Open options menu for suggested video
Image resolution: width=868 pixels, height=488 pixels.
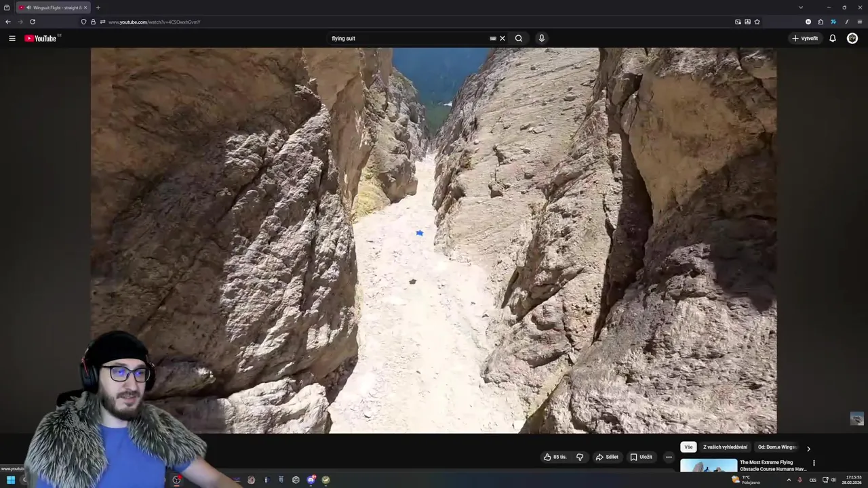point(814,464)
